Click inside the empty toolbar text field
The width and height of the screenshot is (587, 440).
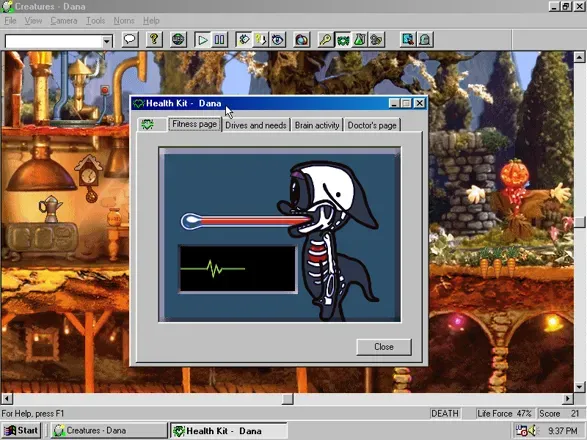click(54, 41)
